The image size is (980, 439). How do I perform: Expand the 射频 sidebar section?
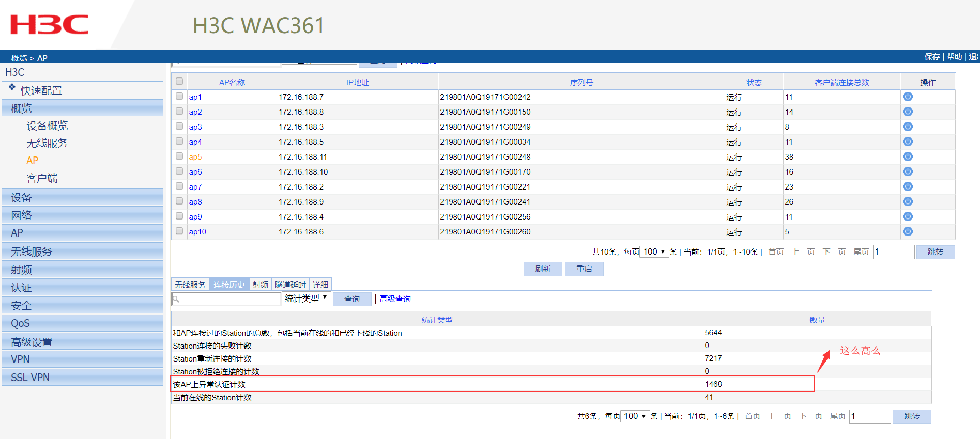click(83, 269)
